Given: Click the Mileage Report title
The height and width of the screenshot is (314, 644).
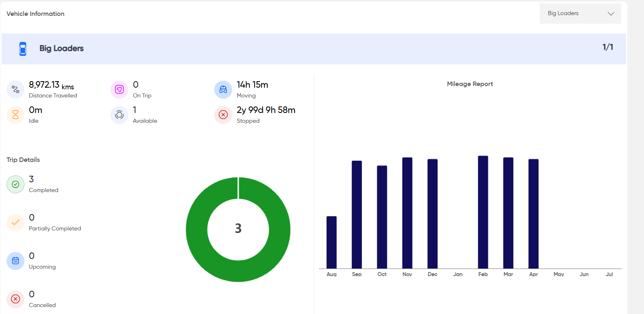Looking at the screenshot, I should (x=470, y=84).
